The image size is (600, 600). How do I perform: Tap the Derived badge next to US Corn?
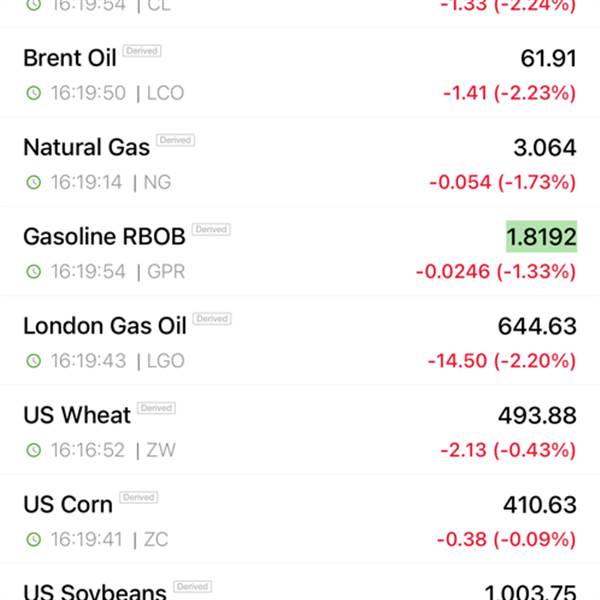pyautogui.click(x=138, y=497)
